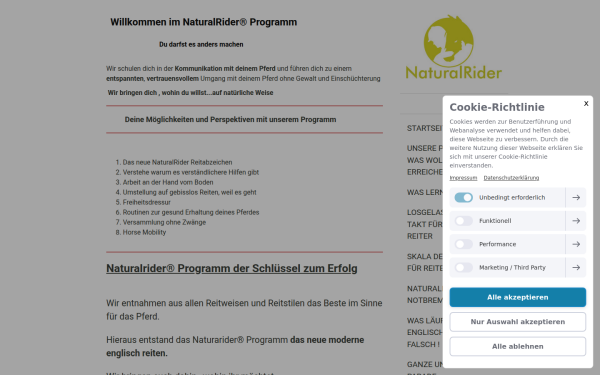Enable the Performance cookie switch
600x375 pixels.
[x=463, y=244]
